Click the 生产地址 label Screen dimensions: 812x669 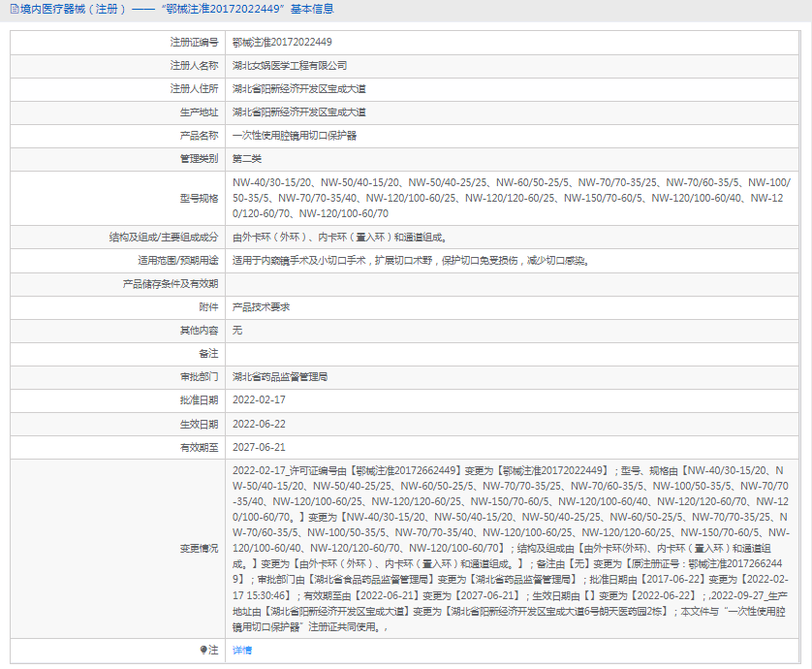tap(199, 112)
